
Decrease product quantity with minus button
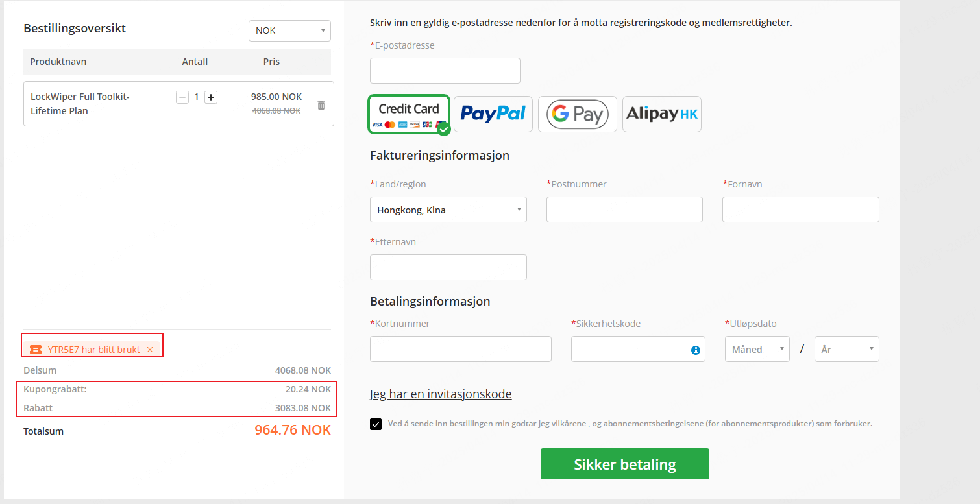pos(182,97)
